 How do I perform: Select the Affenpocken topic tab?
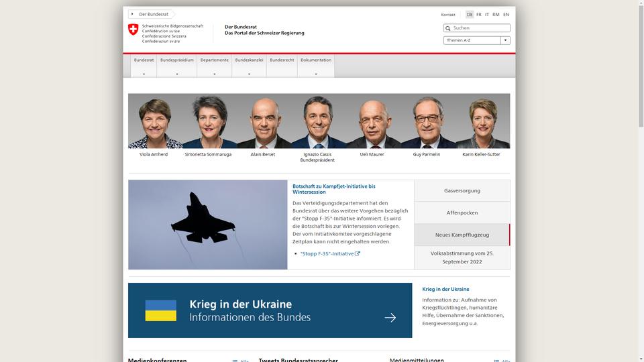462,213
